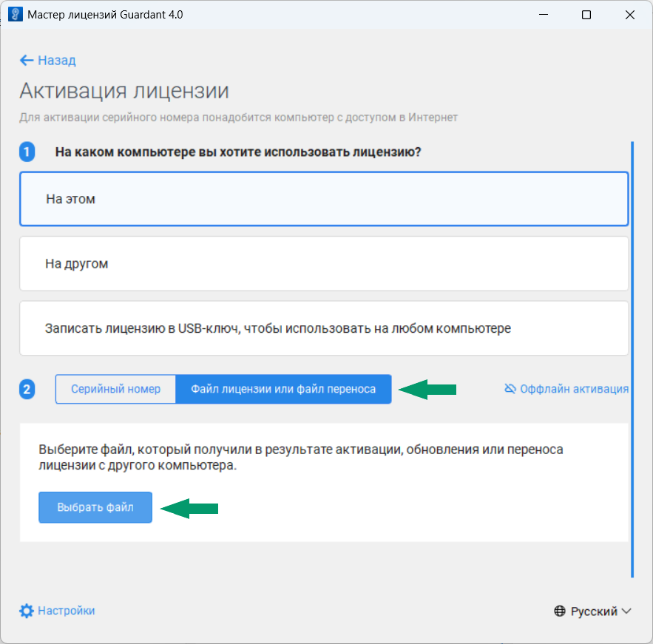Click the crossed-out cloud icon beside Оффлайн активация
This screenshot has height=644, width=653.
click(x=510, y=388)
